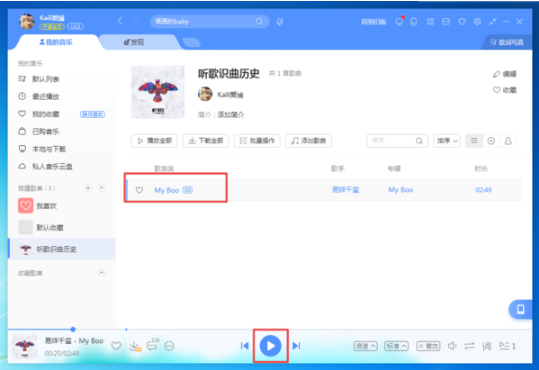Screen dimensions: 539x370
Task: Open the mail inbox icon
Action: point(446,22)
